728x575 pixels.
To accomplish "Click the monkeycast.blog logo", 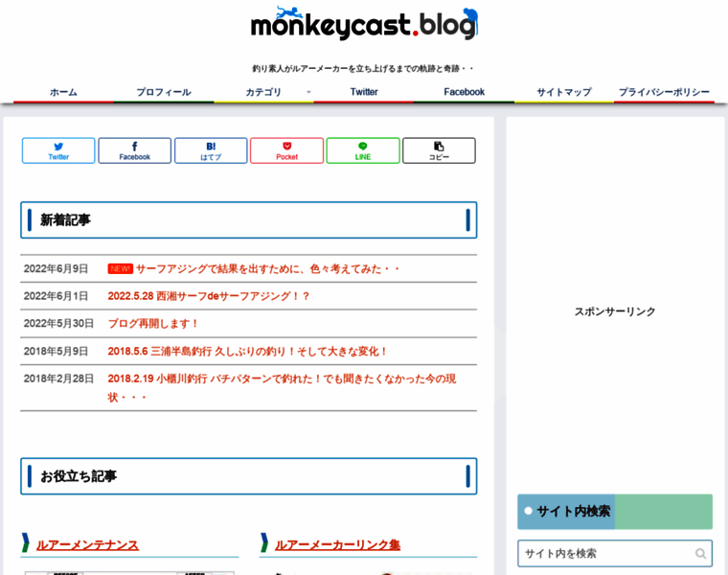I will [x=364, y=23].
